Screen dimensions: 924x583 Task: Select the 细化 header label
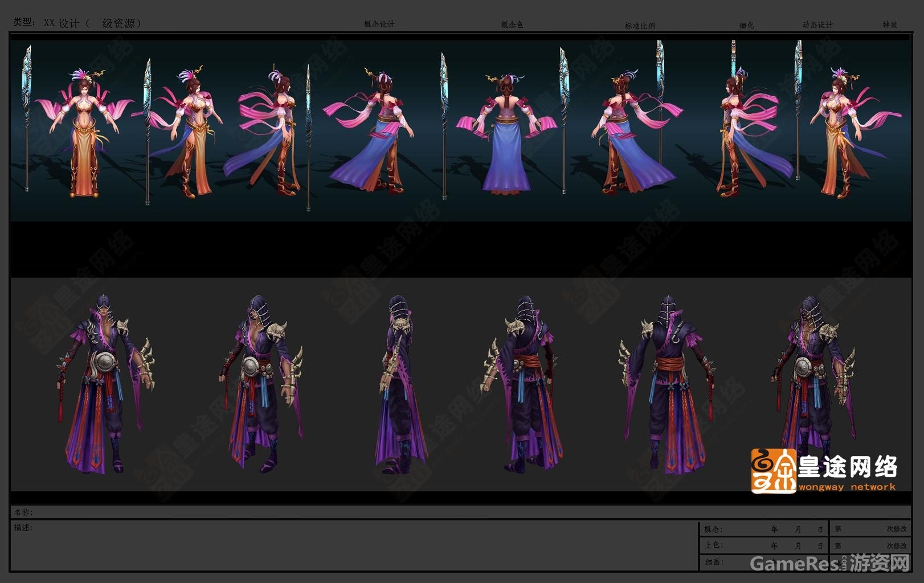(746, 25)
